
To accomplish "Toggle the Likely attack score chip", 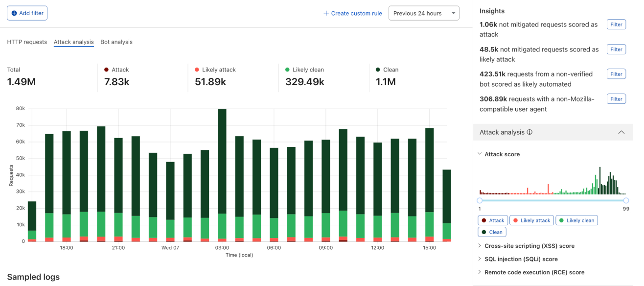I will coord(531,220).
